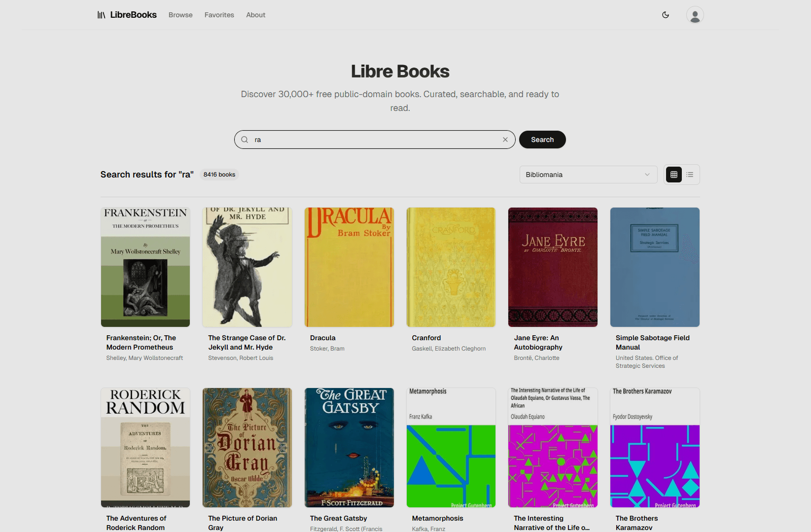Open the Browse menu

[180, 15]
